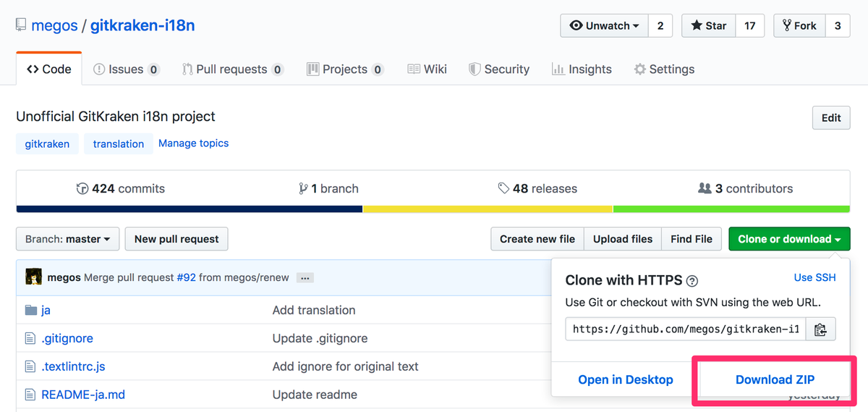868x412 pixels.
Task: Click Create new file button
Action: pos(537,239)
